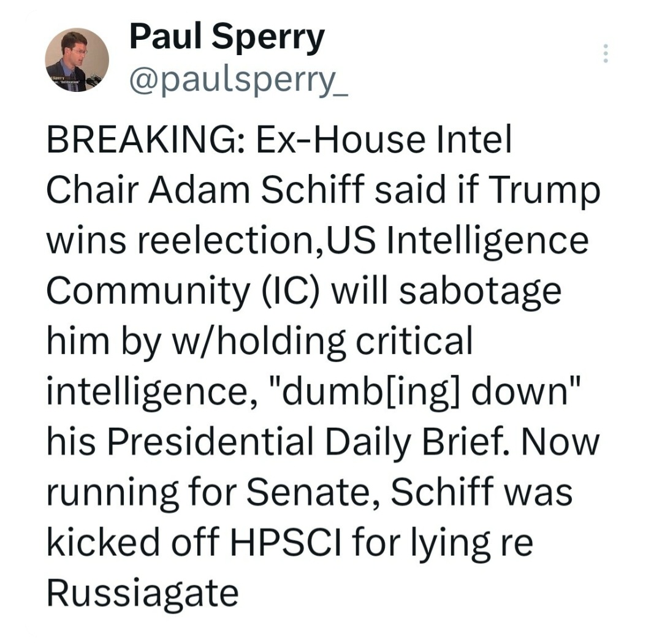The width and height of the screenshot is (662, 644).
Task: Click the phrase Ex-House Intel
Action: coord(383,140)
